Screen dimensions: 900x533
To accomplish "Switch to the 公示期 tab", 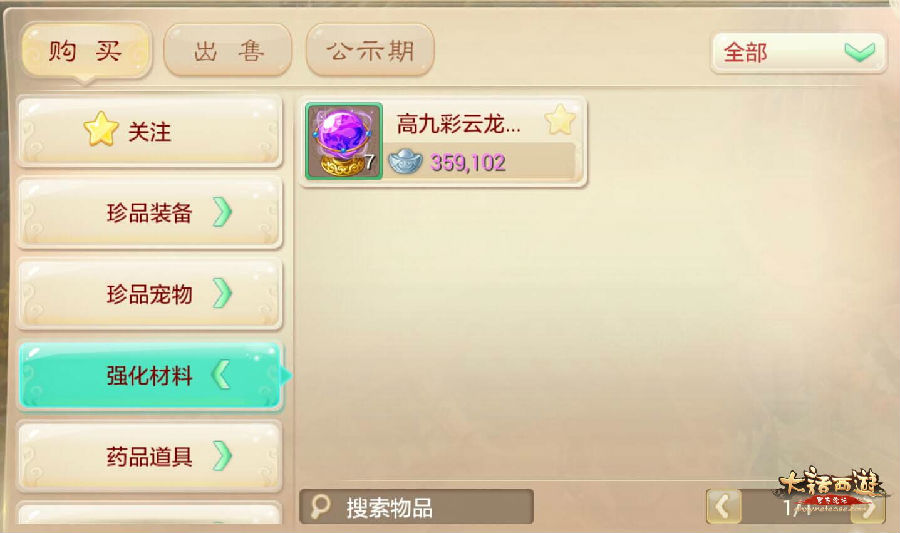I will [370, 50].
